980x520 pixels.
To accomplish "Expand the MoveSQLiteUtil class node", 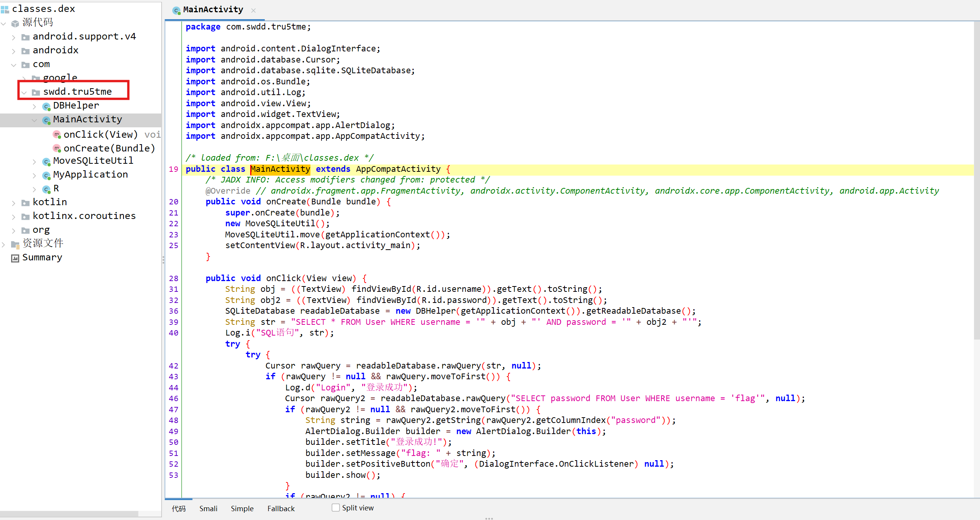I will coord(35,161).
